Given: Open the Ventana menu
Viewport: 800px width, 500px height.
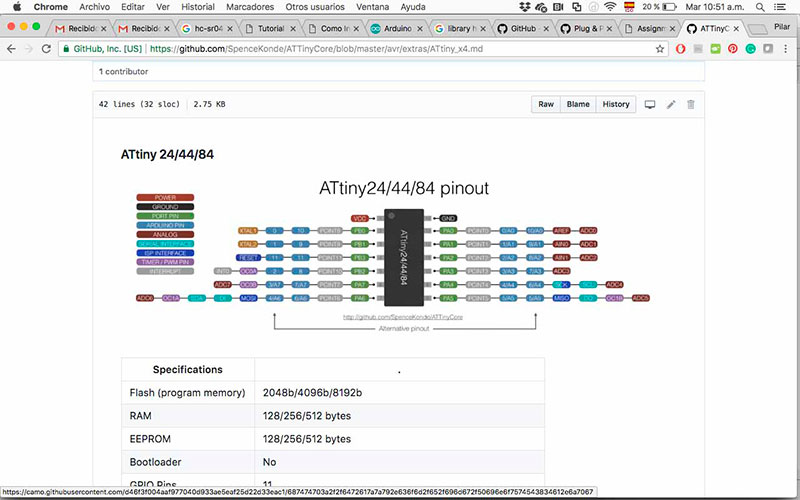Looking at the screenshot, I should 372,7.
